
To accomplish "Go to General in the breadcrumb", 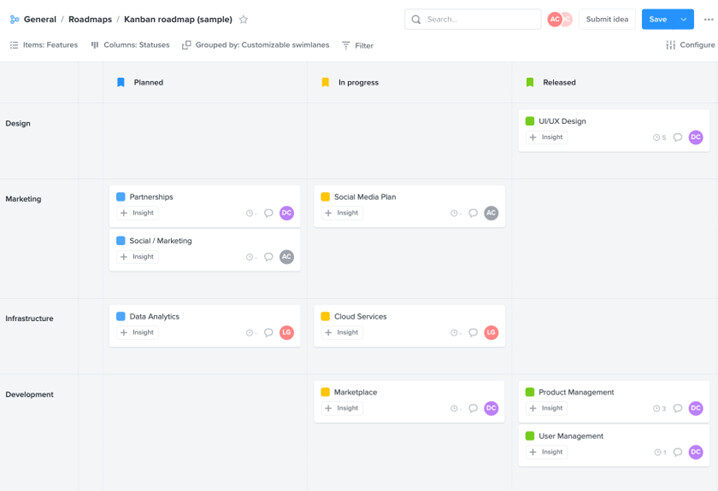I will tap(39, 19).
